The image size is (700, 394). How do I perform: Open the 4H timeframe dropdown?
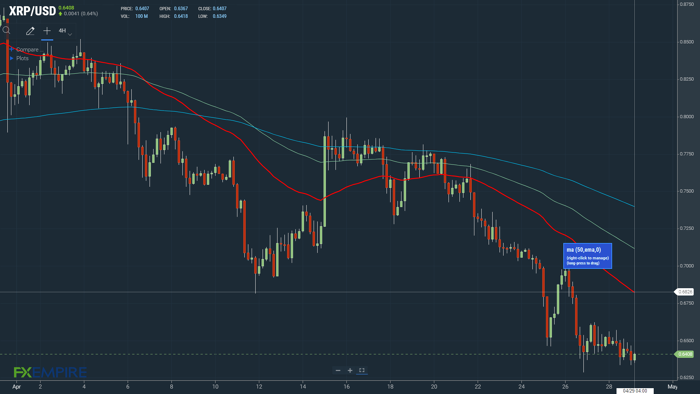(65, 31)
